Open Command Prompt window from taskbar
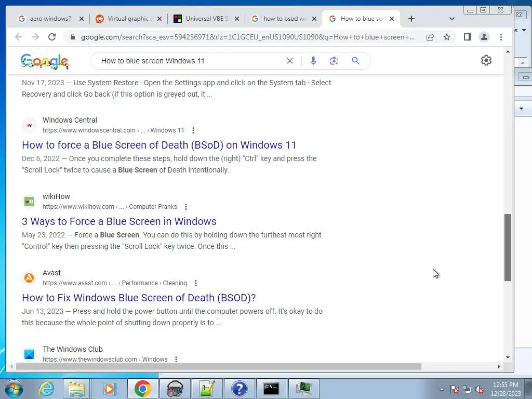 pyautogui.click(x=271, y=389)
